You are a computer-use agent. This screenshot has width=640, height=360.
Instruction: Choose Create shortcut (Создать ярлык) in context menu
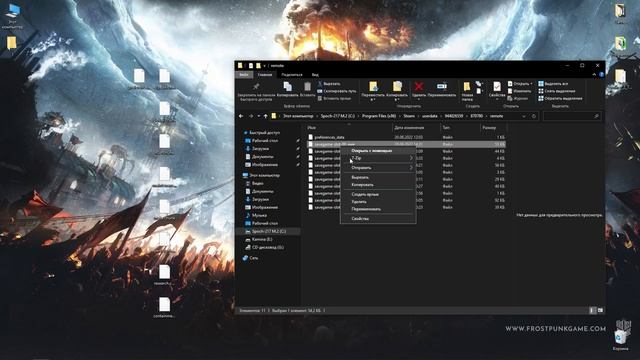(x=378, y=195)
